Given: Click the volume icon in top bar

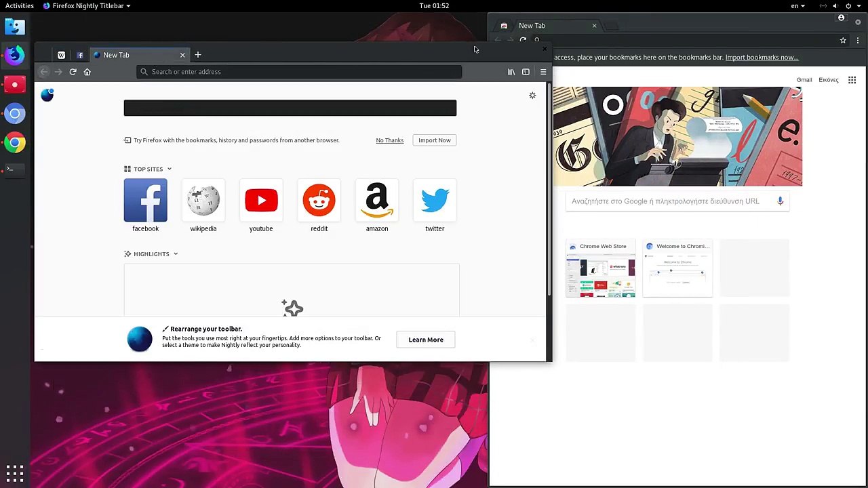Looking at the screenshot, I should click(x=835, y=5).
